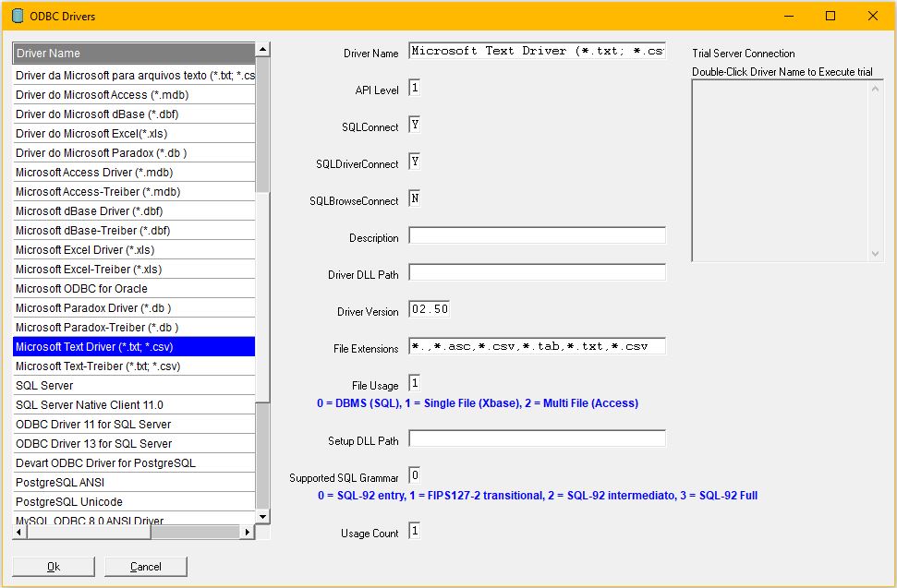Click the Driver Name column header

click(x=134, y=54)
